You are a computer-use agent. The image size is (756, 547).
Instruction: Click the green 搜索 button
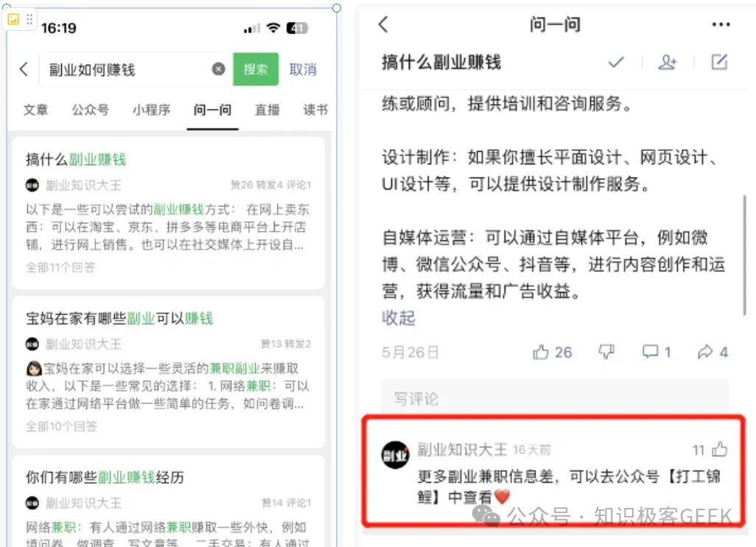[256, 69]
